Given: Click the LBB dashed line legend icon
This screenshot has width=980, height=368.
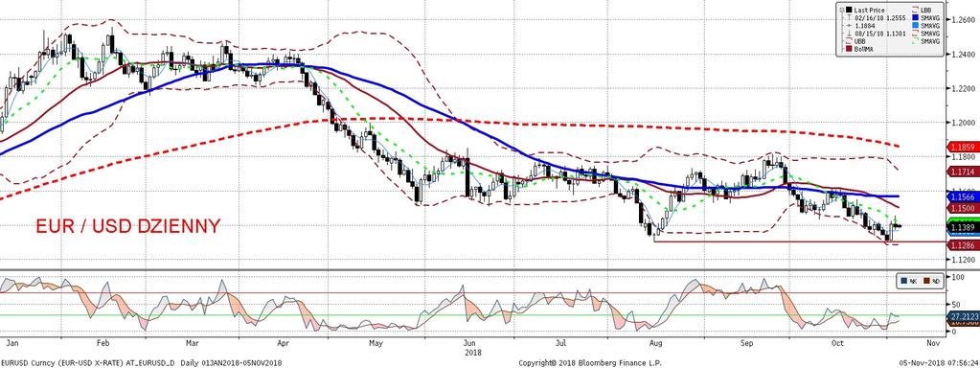Looking at the screenshot, I should coord(916,10).
